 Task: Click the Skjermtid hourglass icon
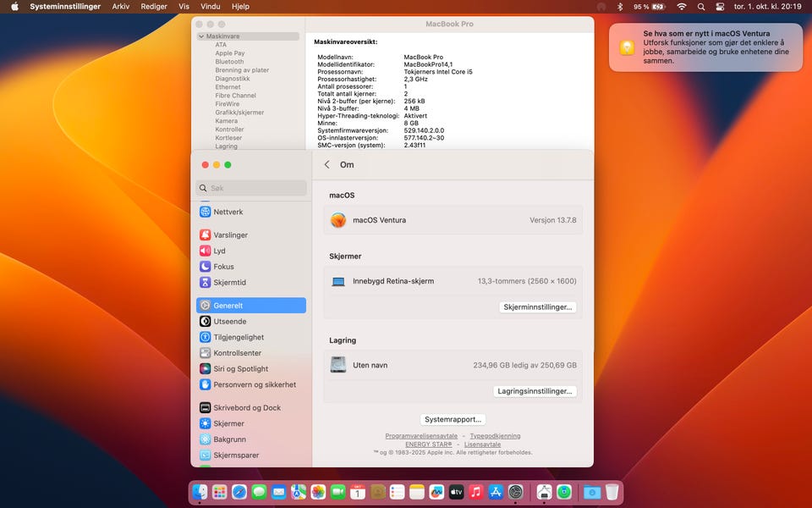(205, 282)
